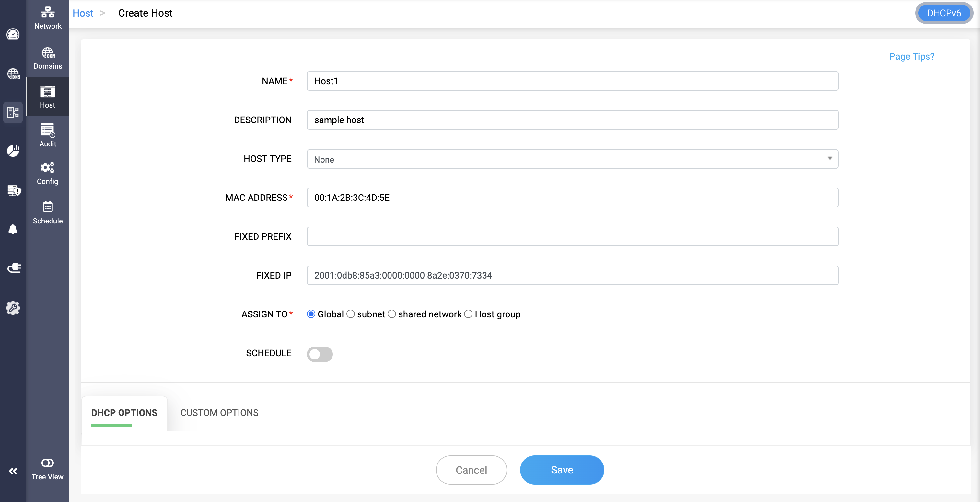Select the subnet radio button
The width and height of the screenshot is (980, 502).
[x=351, y=314]
